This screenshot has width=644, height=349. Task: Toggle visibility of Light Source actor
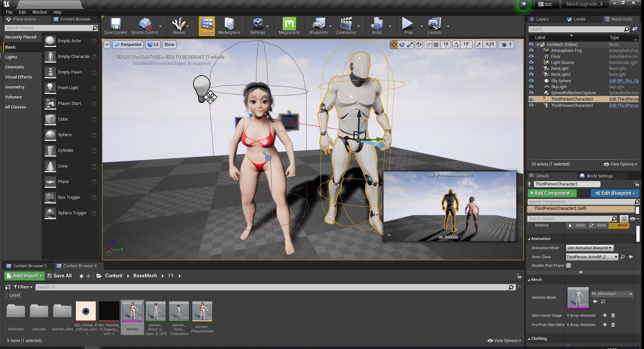(531, 63)
